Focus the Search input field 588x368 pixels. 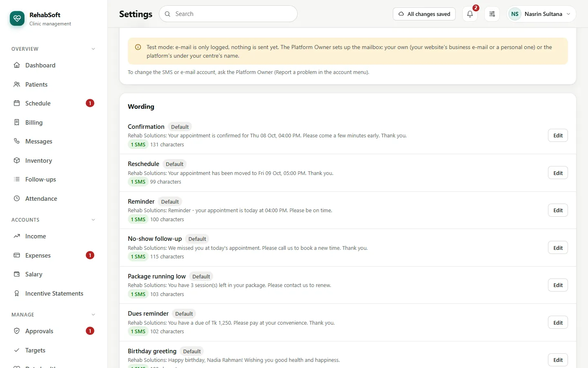click(228, 14)
